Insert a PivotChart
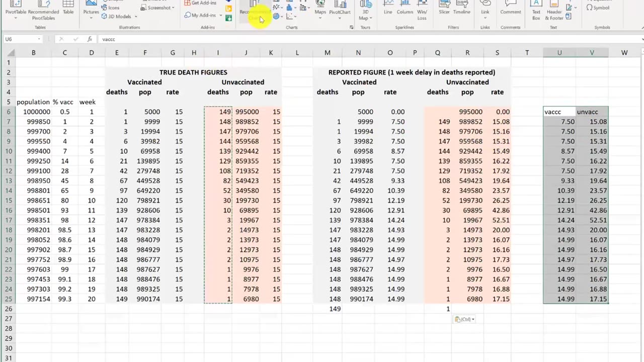Viewport: 644px width, 362px height. point(340,9)
